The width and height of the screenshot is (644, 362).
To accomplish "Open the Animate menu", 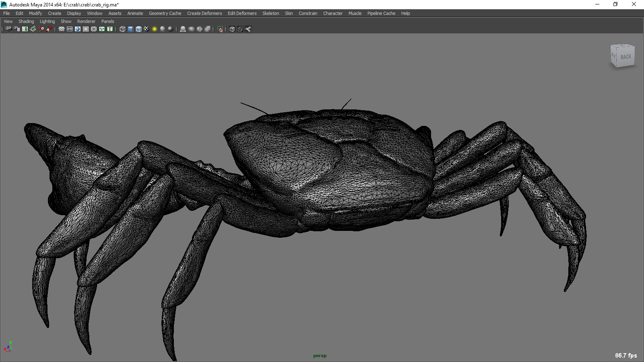I will 135,13.
